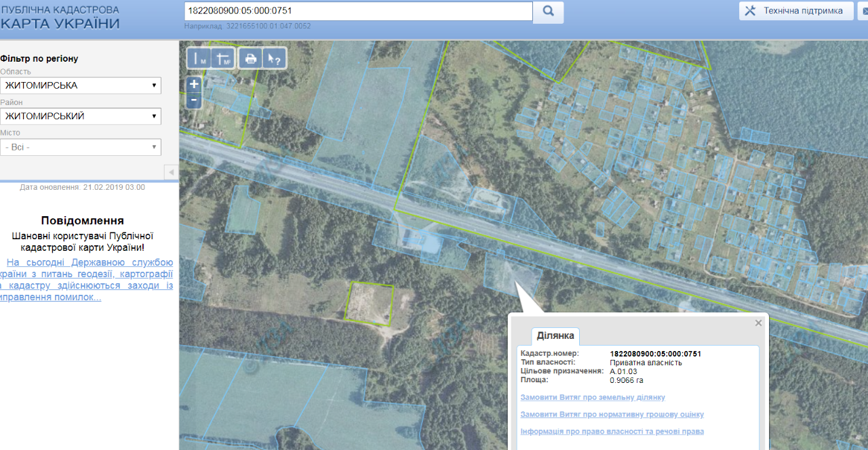The height and width of the screenshot is (450, 868).
Task: Open Технічна підтримка support button
Action: tap(796, 11)
